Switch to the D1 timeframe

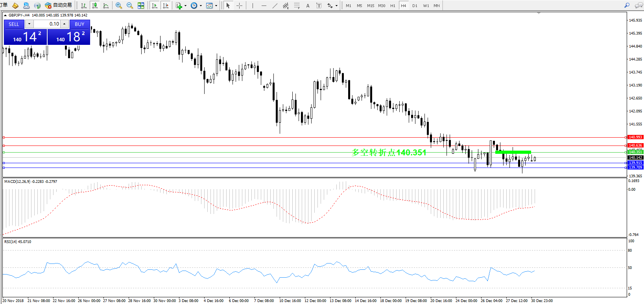(415, 6)
